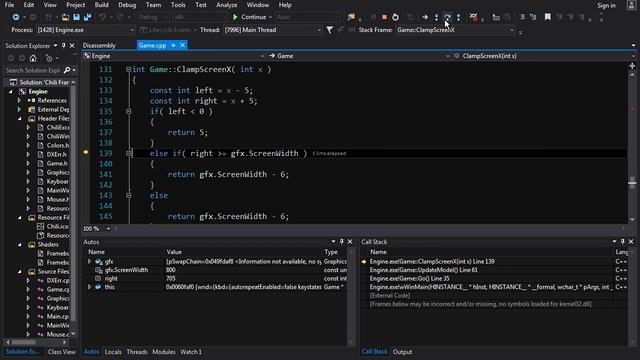This screenshot has width=640, height=360.
Task: Collapse the if block at line 135
Action: click(128, 111)
